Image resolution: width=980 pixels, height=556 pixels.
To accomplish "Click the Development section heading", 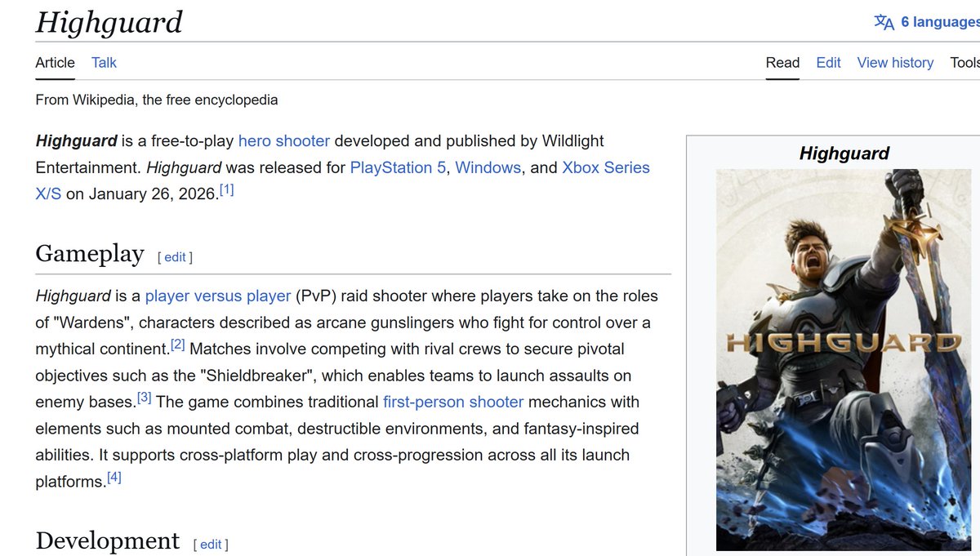I will pos(108,540).
